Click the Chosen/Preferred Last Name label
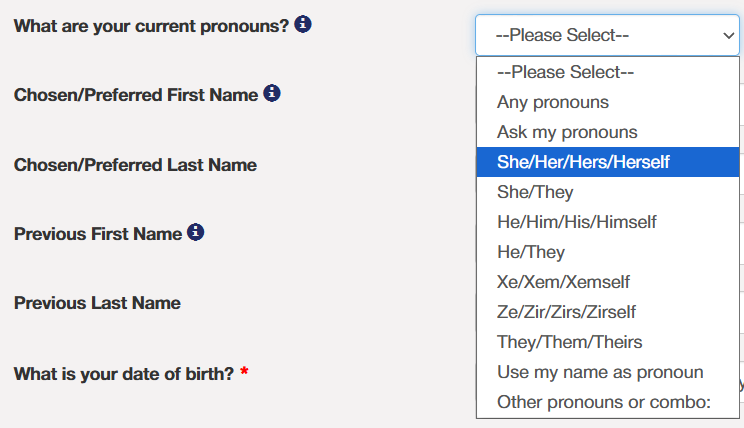Image resolution: width=744 pixels, height=428 pixels. point(135,165)
